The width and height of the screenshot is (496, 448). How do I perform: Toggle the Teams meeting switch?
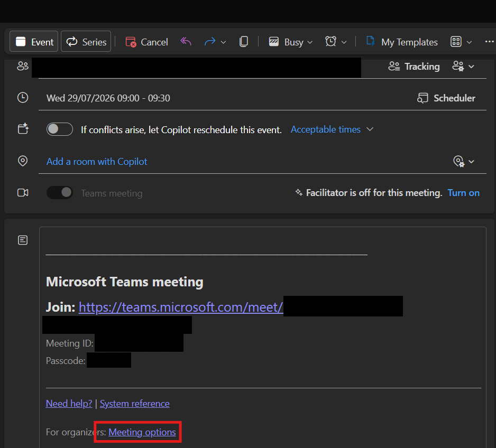[x=59, y=192]
